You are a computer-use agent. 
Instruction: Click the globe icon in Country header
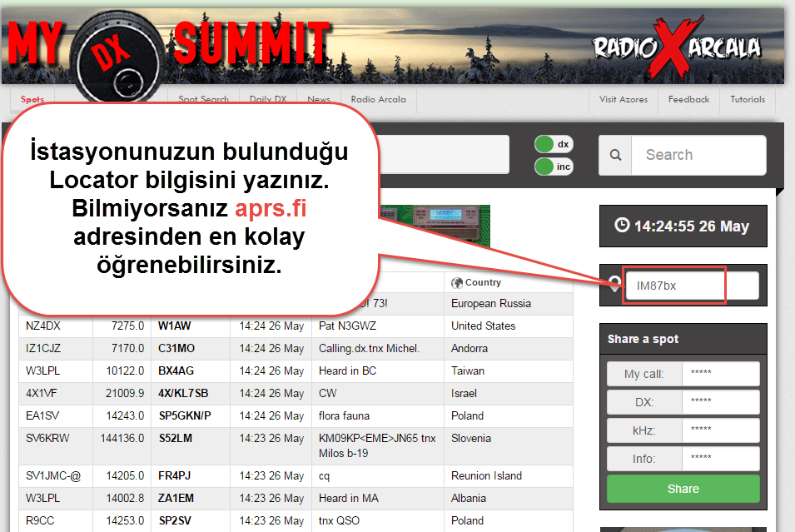457,283
